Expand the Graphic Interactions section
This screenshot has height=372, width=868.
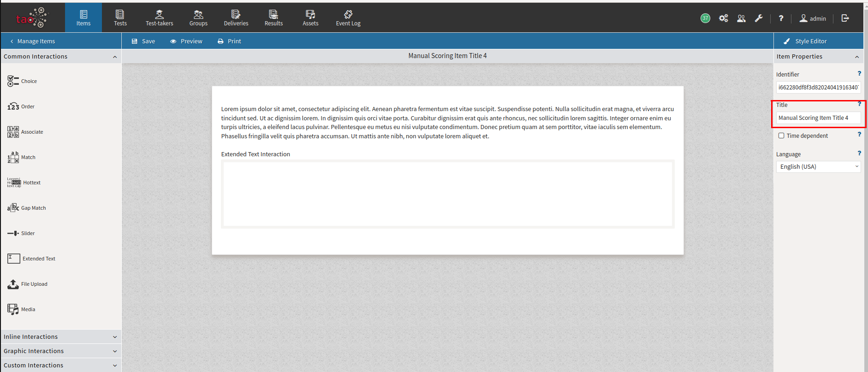point(60,351)
